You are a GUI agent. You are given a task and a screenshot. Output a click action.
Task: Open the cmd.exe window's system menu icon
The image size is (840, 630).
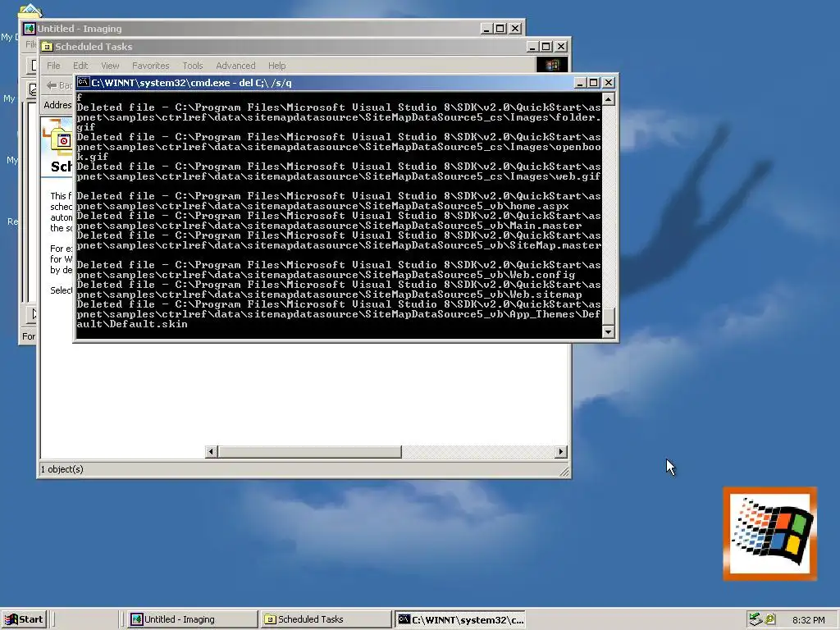click(x=83, y=83)
